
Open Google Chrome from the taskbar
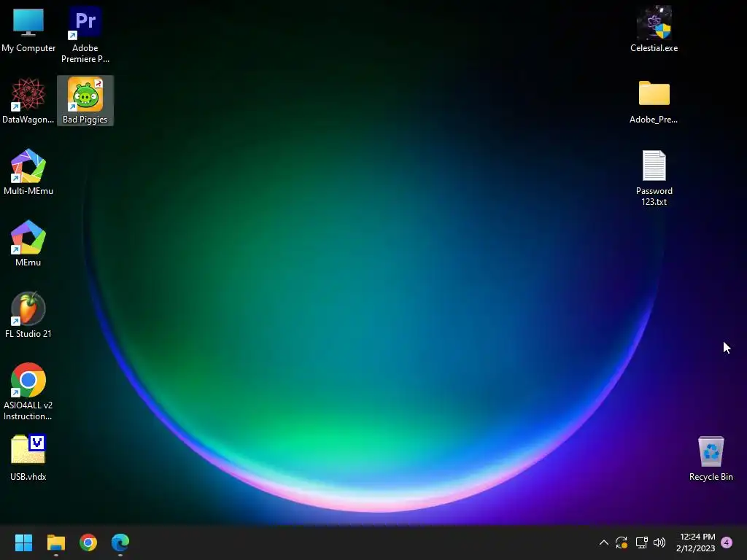(x=88, y=542)
